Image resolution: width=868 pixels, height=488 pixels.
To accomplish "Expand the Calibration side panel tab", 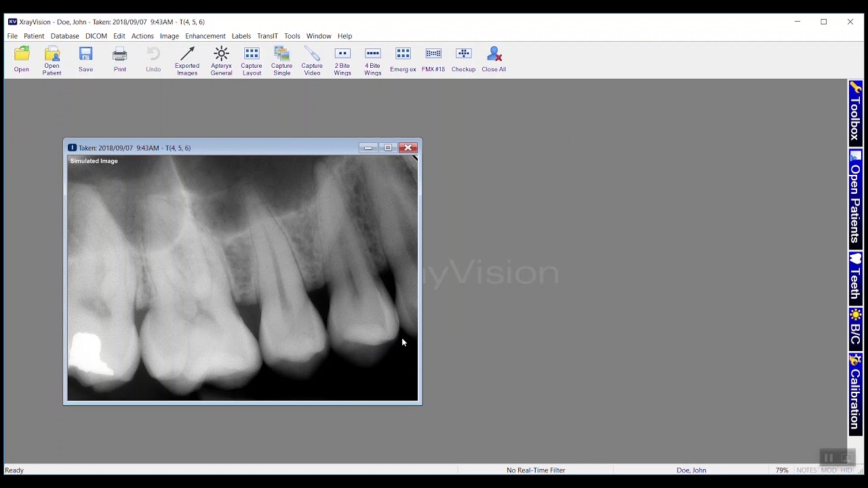I will point(856,394).
